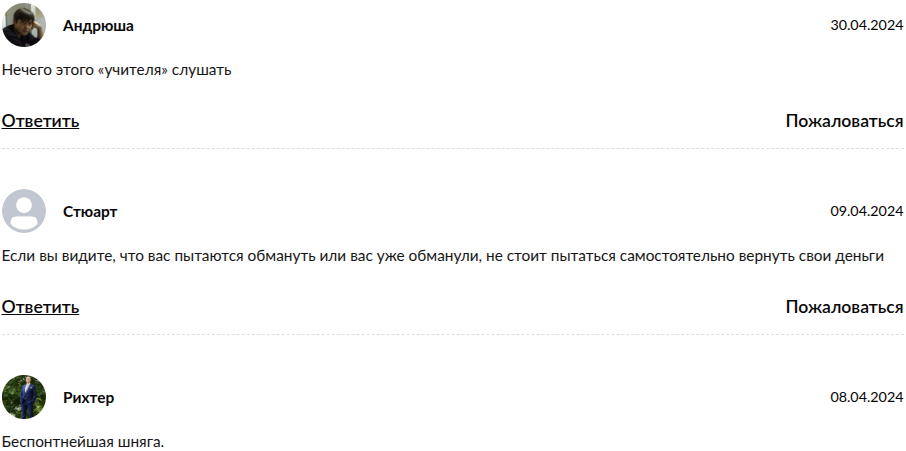The image size is (906, 451).
Task: Click the dashed divider above Рихтер's comment
Action: click(x=452, y=335)
